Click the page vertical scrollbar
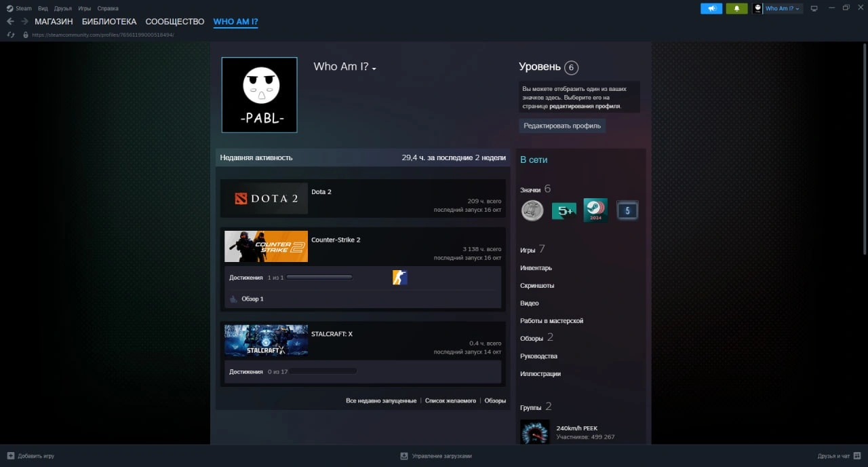Viewport: 868px width, 467px height. click(864, 149)
